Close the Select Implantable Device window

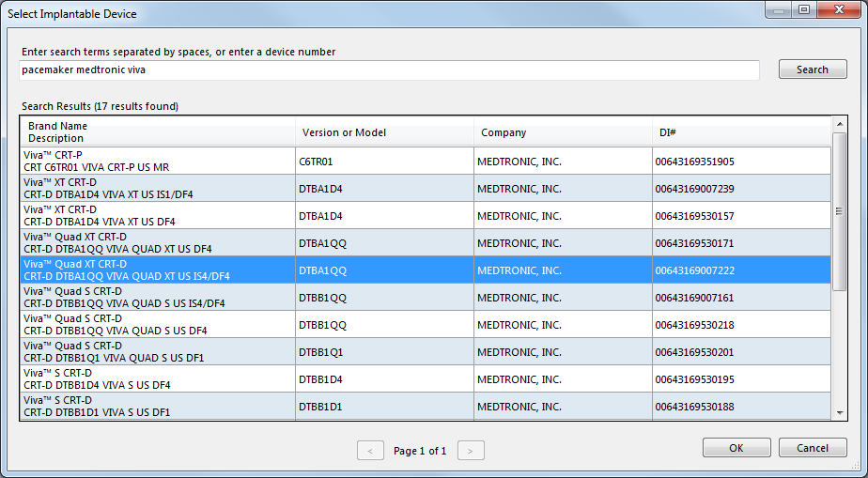[x=839, y=10]
